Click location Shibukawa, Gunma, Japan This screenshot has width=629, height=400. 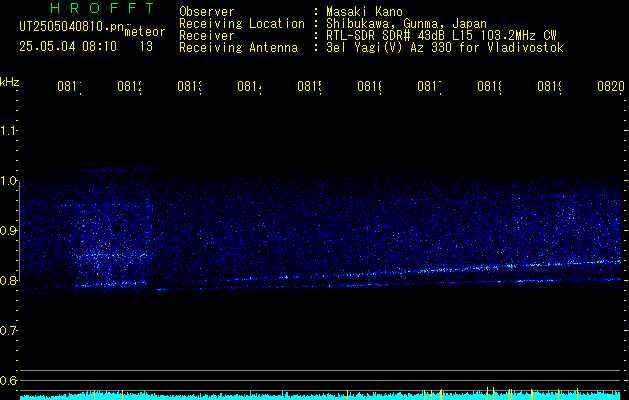pos(406,24)
